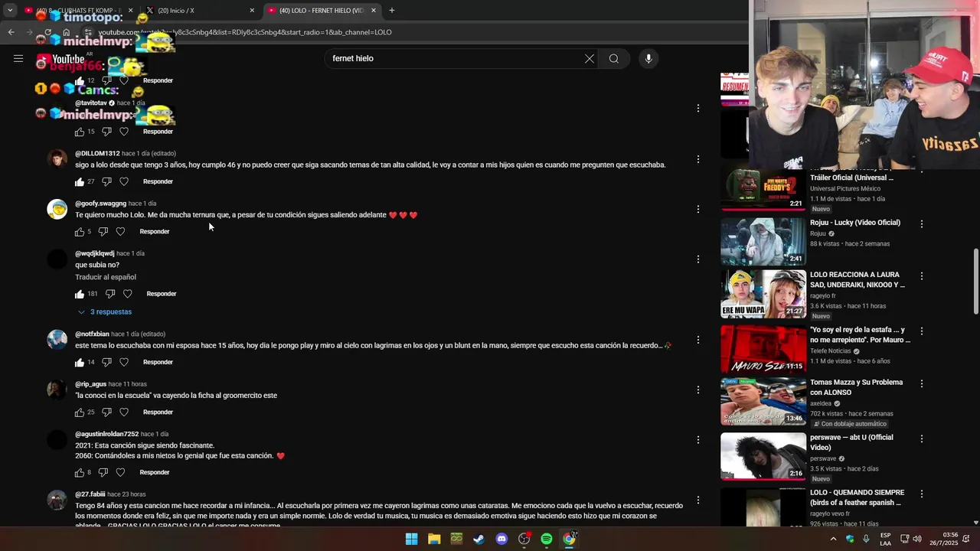Reply to the @goofy.swaggng comment
The width and height of the screenshot is (980, 551).
tap(155, 231)
